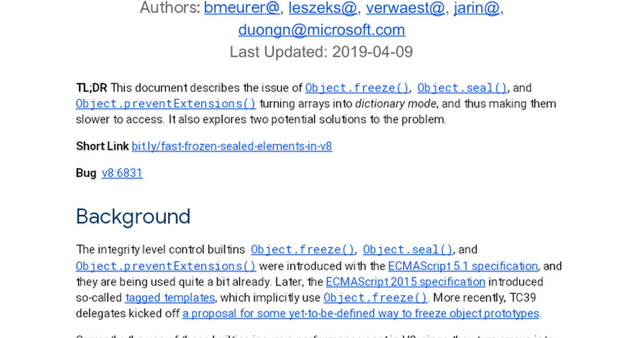Click the Last Updated: 2019-04-09 text
This screenshot has height=338, width=644.
point(321,52)
